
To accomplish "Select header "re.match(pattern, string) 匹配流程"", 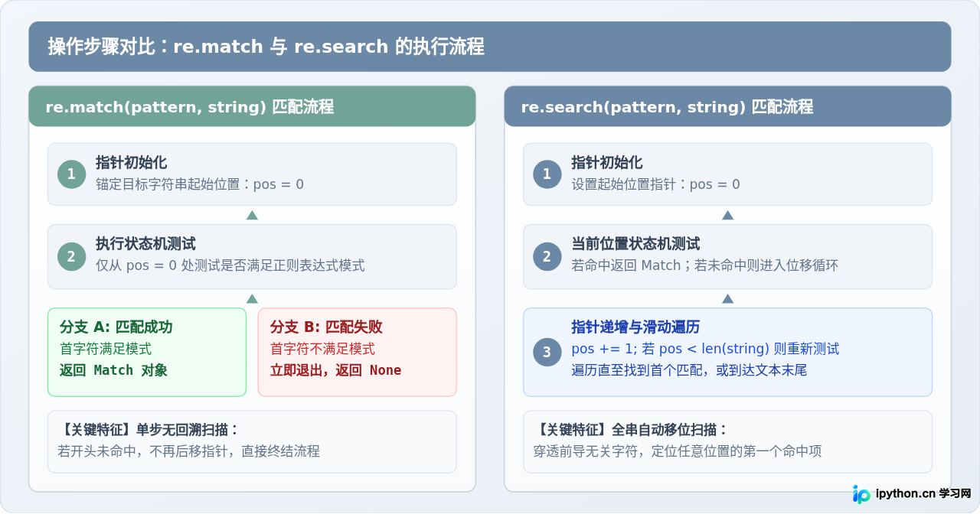I will 190,107.
